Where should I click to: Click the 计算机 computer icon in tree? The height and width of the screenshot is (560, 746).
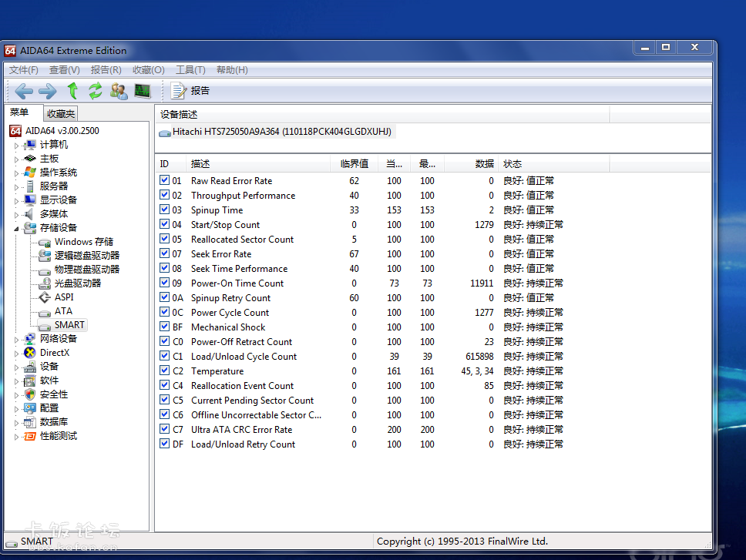[30, 145]
